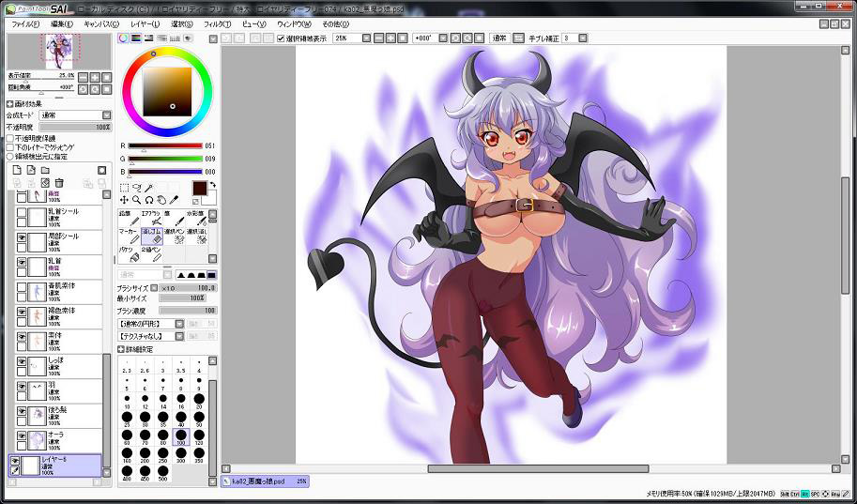Open the 合成モード blending mode dropdown
Viewport: 857px width, 504px height.
pyautogui.click(x=73, y=115)
